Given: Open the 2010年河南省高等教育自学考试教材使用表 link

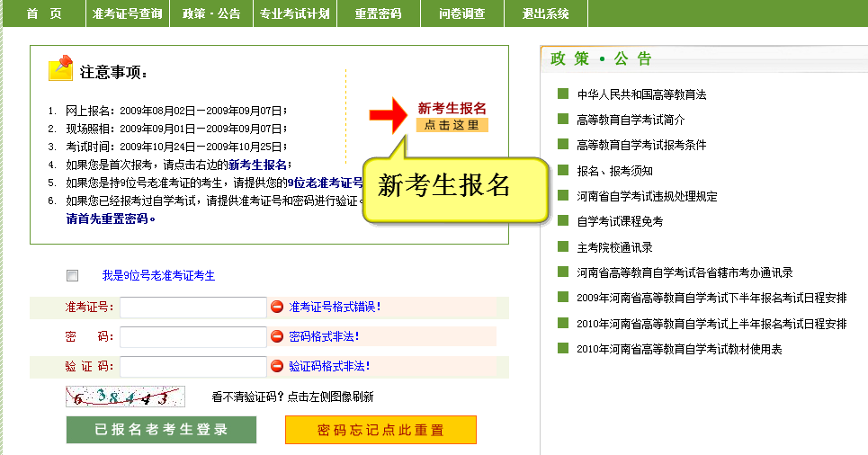Looking at the screenshot, I should [678, 349].
